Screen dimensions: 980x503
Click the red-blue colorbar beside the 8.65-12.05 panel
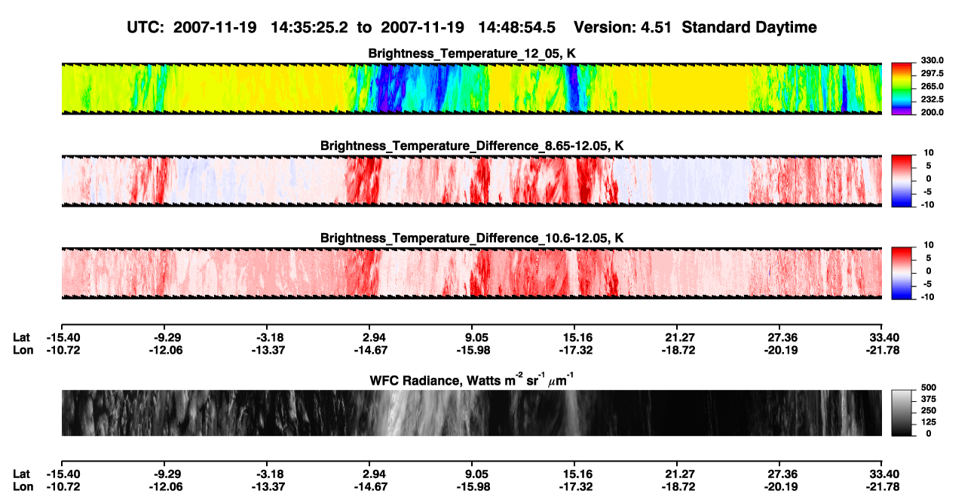[x=901, y=181]
